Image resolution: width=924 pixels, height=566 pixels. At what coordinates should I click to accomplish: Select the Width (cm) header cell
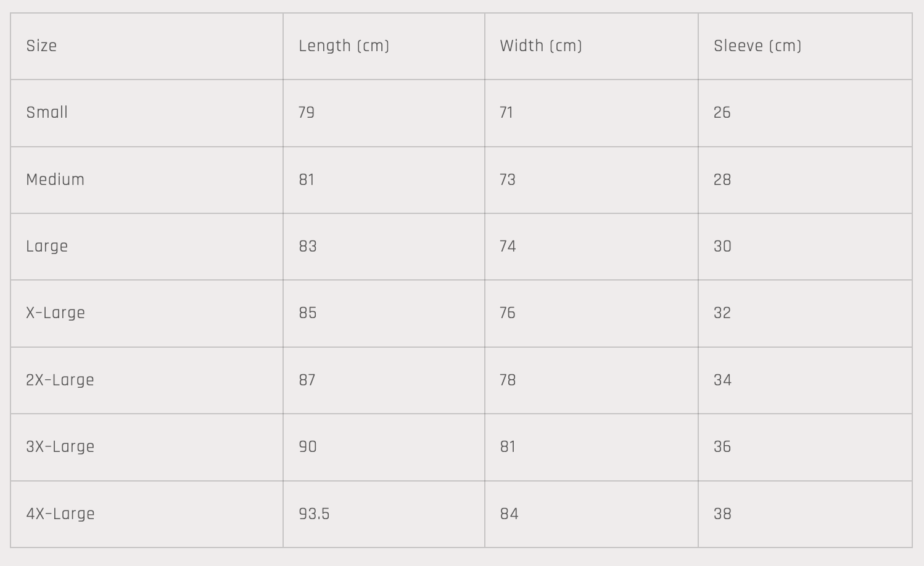(540, 46)
